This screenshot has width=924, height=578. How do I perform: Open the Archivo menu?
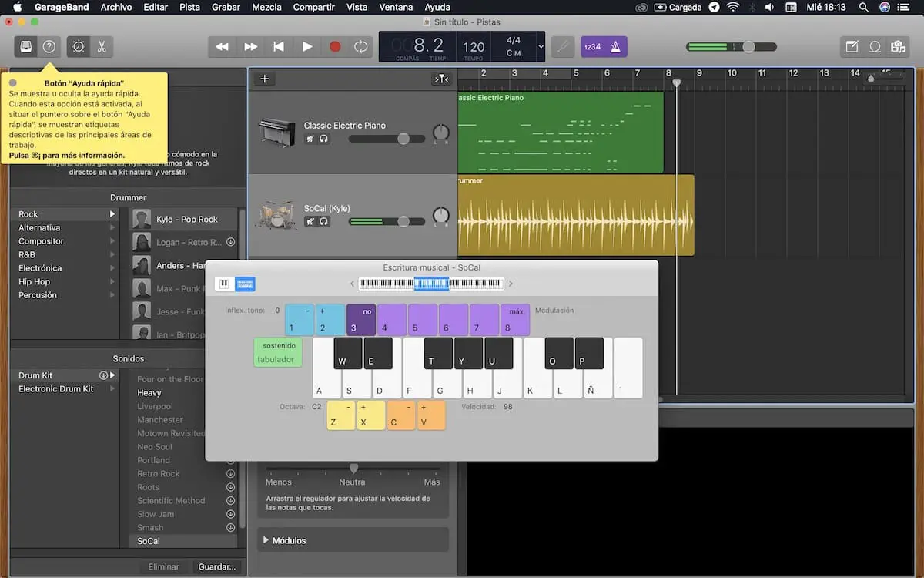(115, 8)
